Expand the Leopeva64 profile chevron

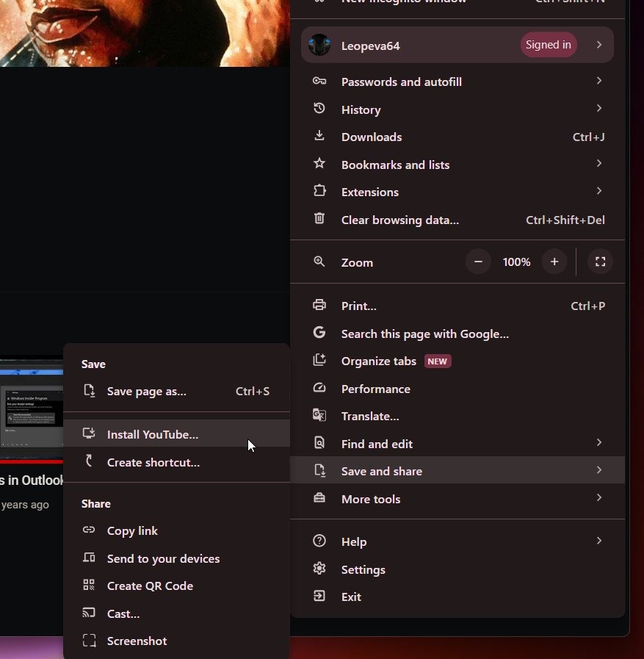point(599,45)
